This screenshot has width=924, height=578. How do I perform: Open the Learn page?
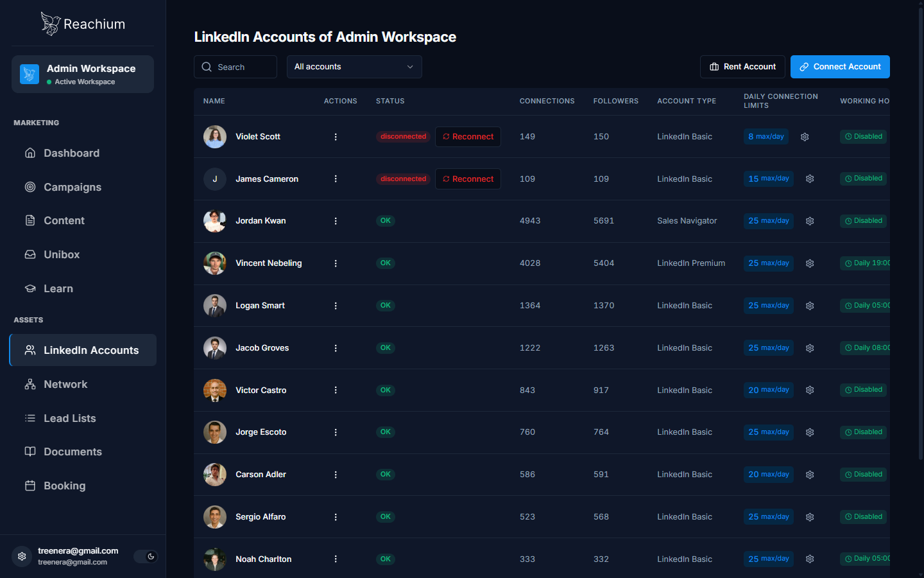coord(83,288)
